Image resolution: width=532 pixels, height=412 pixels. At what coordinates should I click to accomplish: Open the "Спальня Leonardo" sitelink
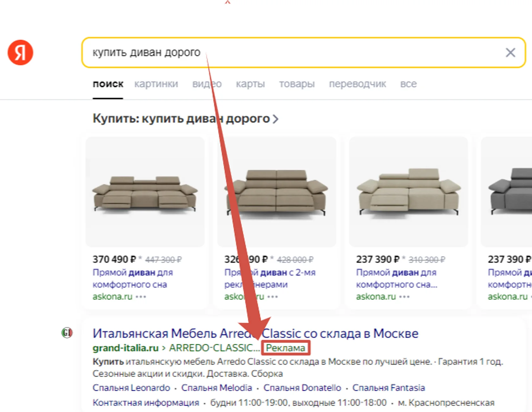(x=131, y=388)
